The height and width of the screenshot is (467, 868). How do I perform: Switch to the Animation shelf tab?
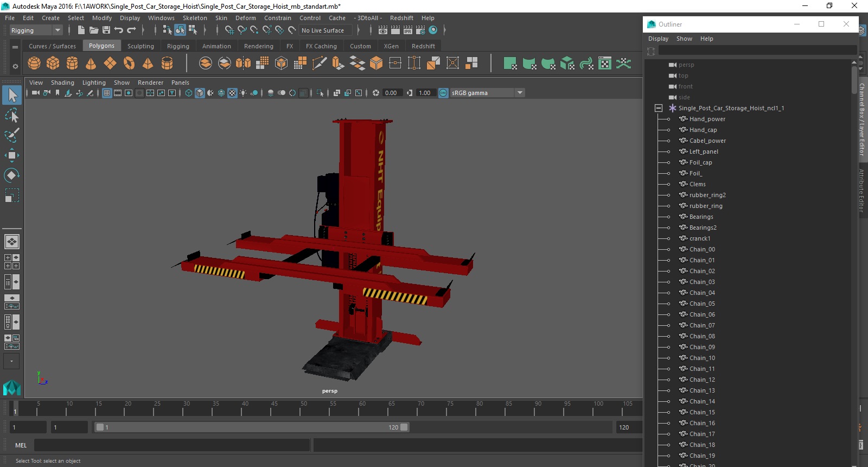216,46
